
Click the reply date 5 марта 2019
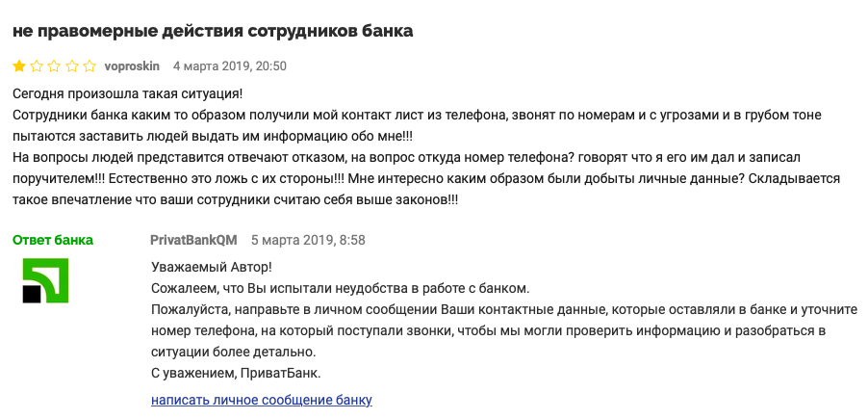(308, 240)
